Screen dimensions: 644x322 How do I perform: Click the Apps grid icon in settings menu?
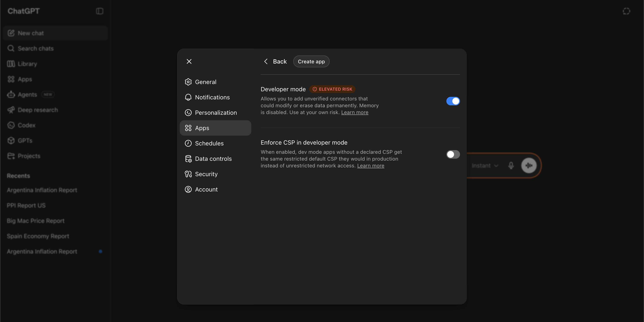click(188, 128)
